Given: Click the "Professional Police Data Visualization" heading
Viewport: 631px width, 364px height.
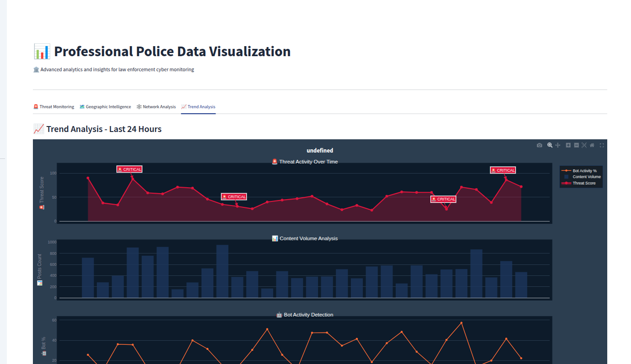Looking at the screenshot, I should tap(162, 52).
